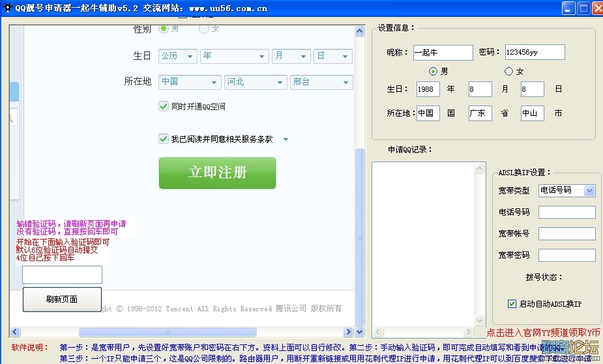Select 女 radio in 设置信息 panel
Image resolution: width=603 pixels, height=364 pixels.
508,72
